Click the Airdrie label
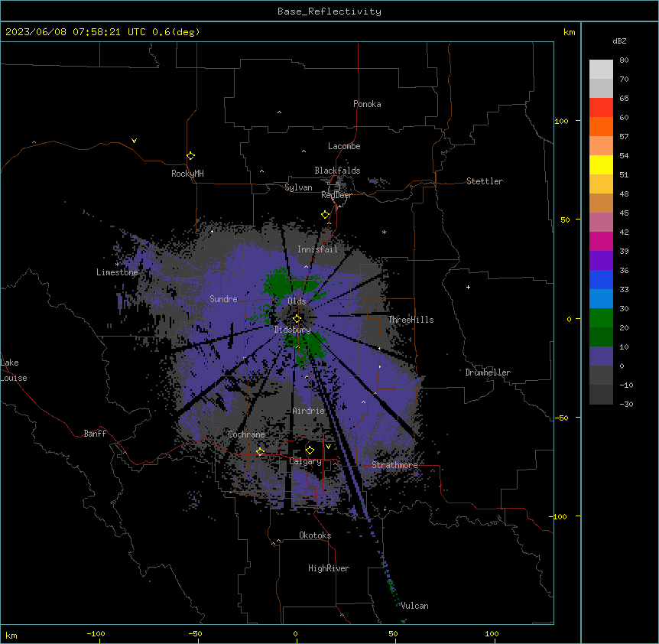659x644 pixels. 309,411
